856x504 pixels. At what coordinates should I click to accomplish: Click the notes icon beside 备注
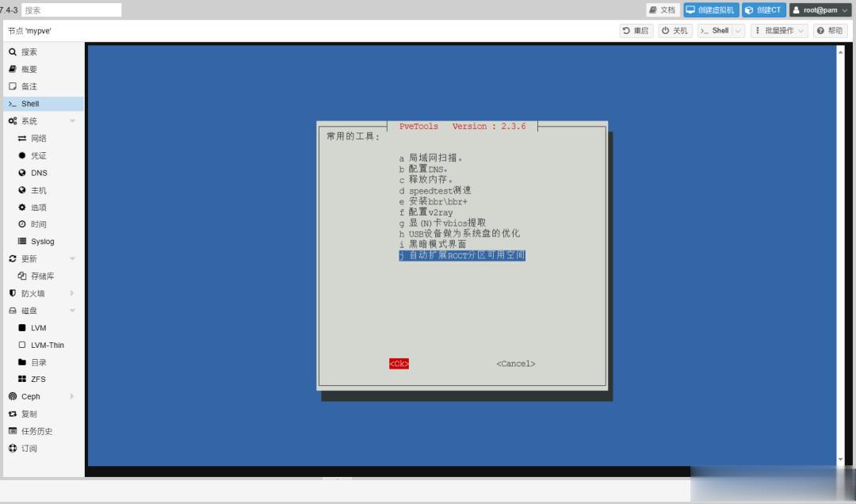[x=13, y=86]
